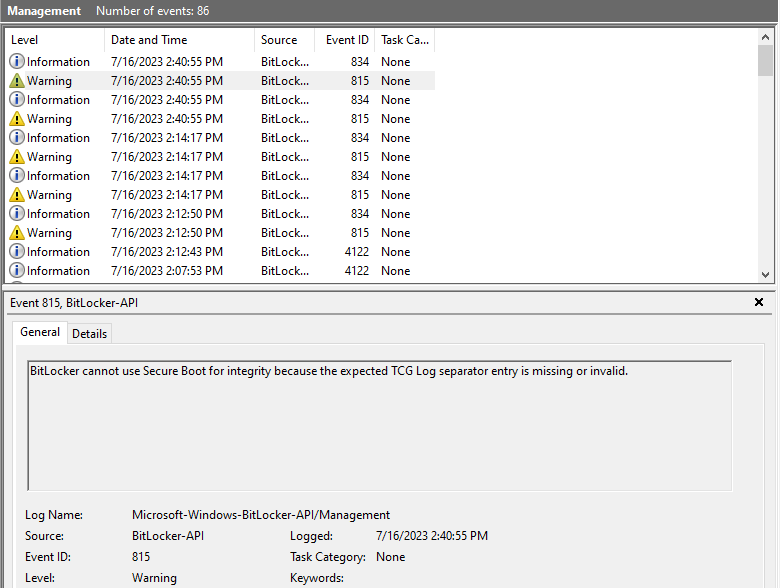Click the Level value Warning in details
The height and width of the screenshot is (588, 780).
click(154, 578)
